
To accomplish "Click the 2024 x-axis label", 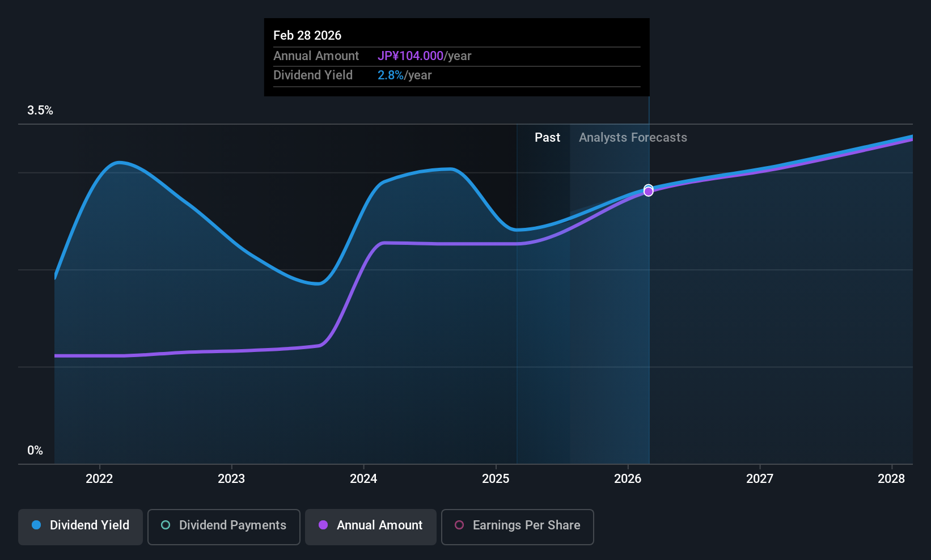I will click(363, 479).
